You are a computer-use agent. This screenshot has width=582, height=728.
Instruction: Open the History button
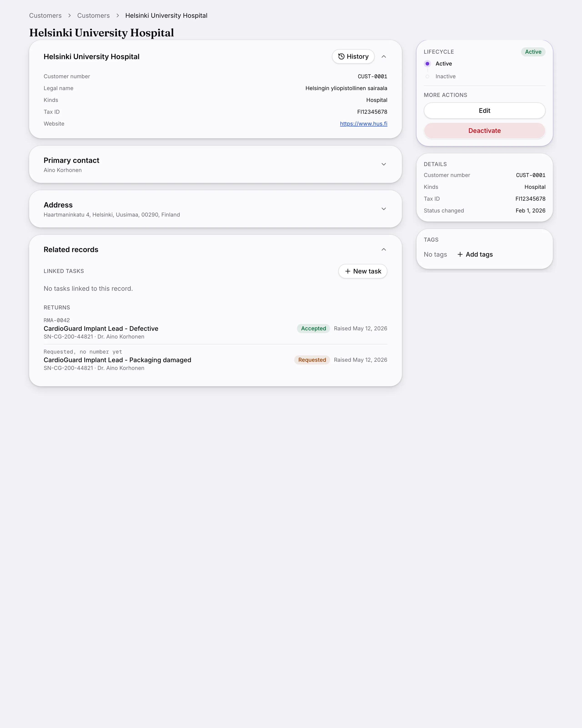click(353, 56)
